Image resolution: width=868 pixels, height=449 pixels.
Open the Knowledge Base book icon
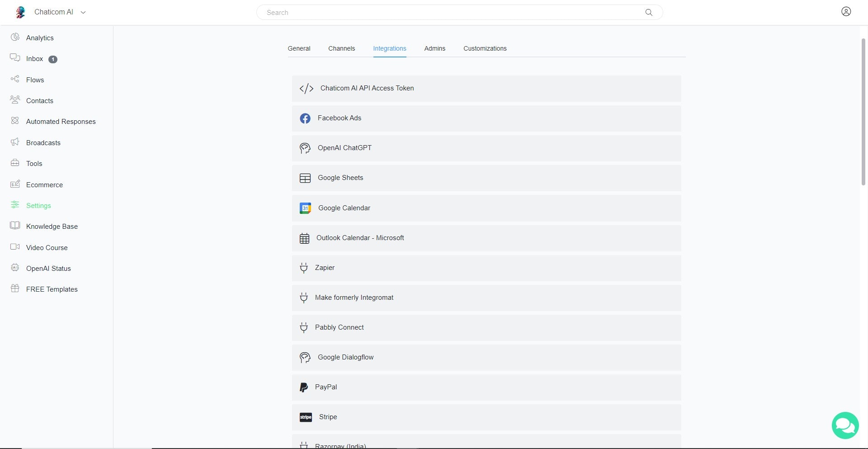(x=15, y=226)
